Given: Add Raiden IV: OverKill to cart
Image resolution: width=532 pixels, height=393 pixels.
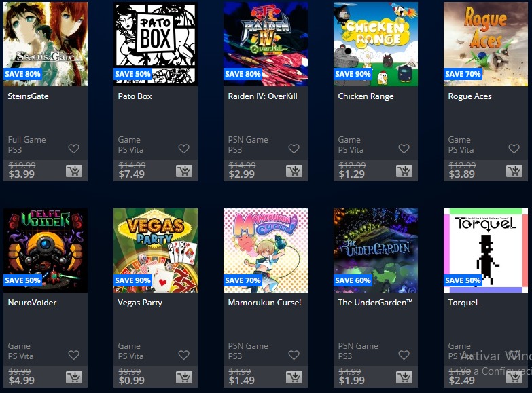Looking at the screenshot, I should tap(294, 171).
